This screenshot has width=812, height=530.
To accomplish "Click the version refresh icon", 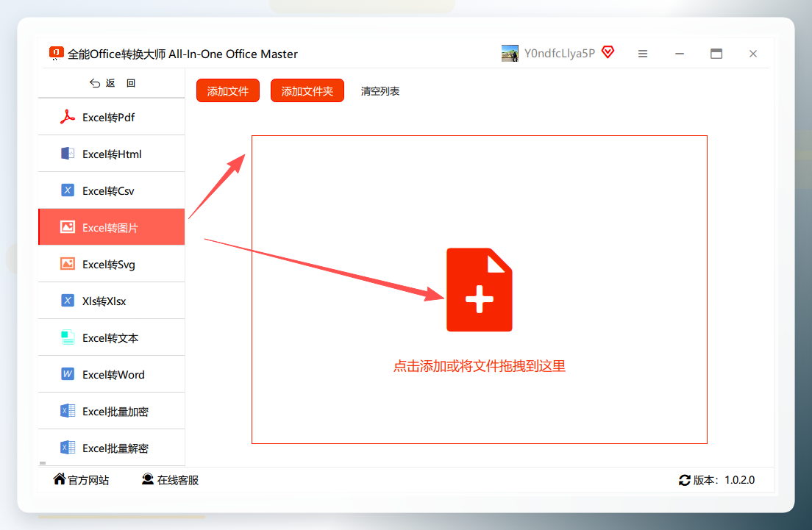I will (684, 480).
